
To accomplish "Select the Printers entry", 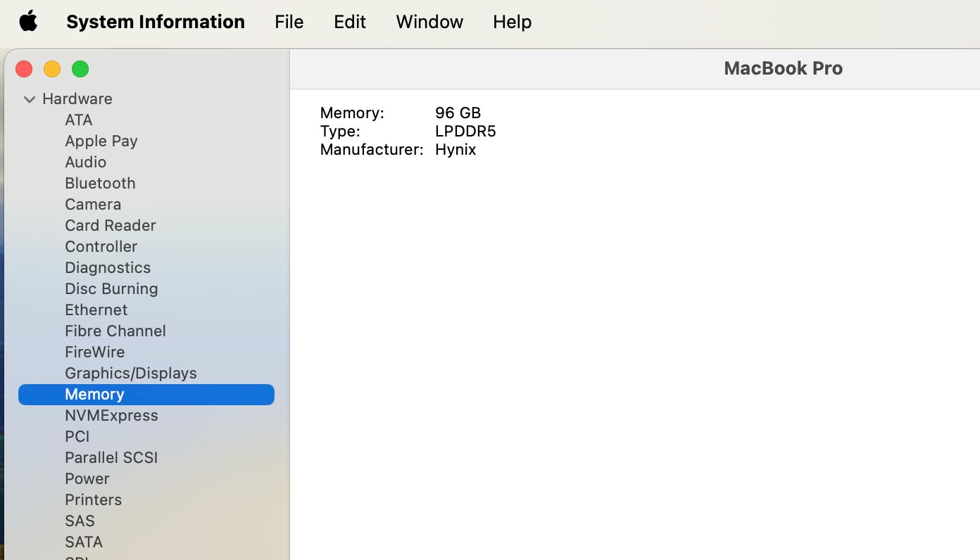I will click(94, 499).
